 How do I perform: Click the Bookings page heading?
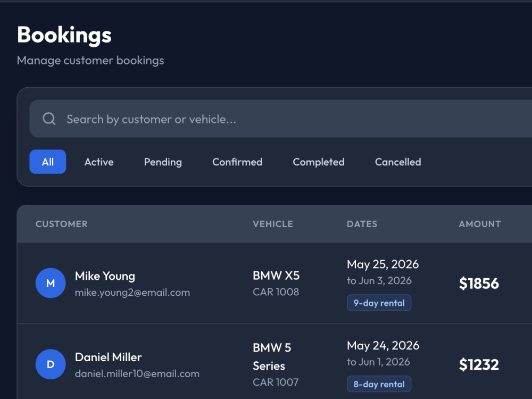64,35
